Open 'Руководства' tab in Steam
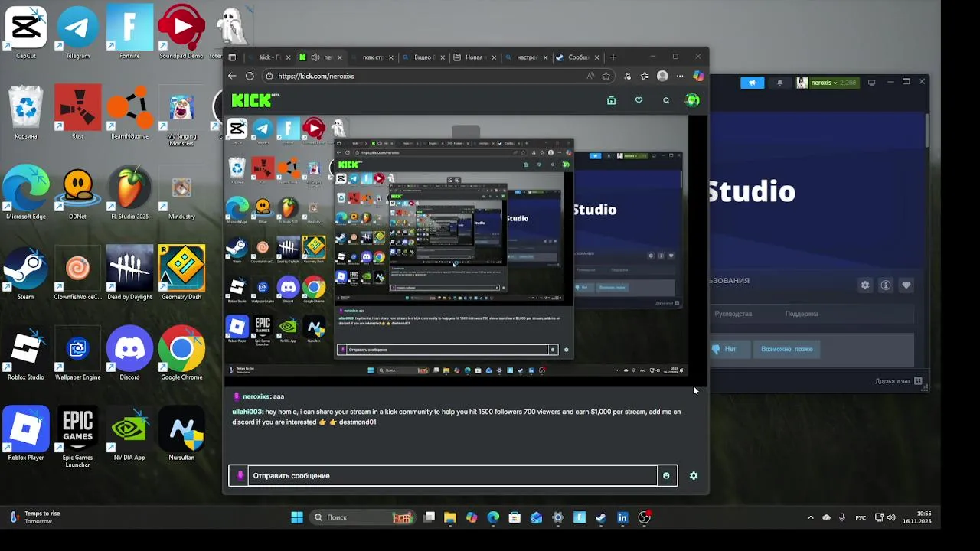The image size is (980, 551). [x=733, y=314]
